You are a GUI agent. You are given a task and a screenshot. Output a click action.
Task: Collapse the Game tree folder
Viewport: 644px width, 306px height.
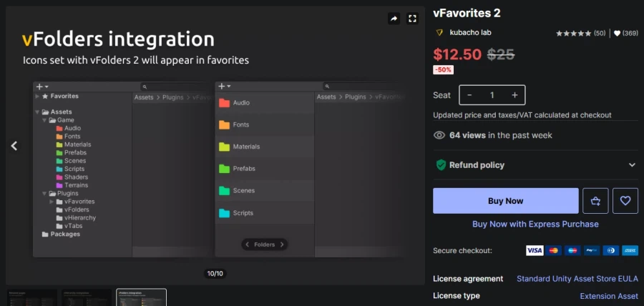[x=44, y=120]
